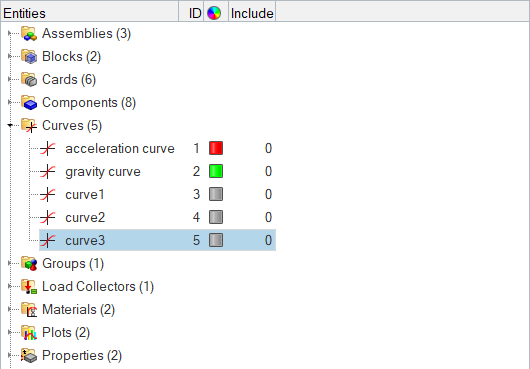Click the Cards folder icon

29,79
